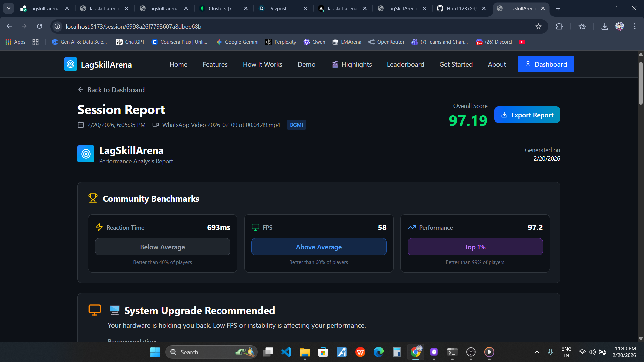The width and height of the screenshot is (644, 362).
Task: Bookmark this page with star icon
Action: pyautogui.click(x=538, y=26)
